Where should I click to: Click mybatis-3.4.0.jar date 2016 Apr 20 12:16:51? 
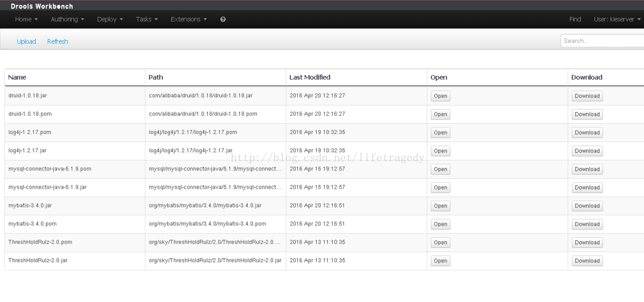317,206
